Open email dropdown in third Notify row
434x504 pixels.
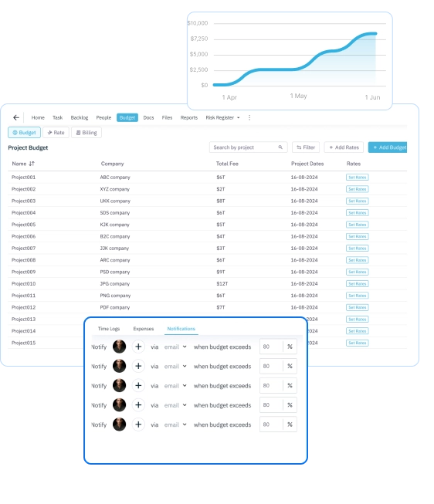tap(175, 386)
